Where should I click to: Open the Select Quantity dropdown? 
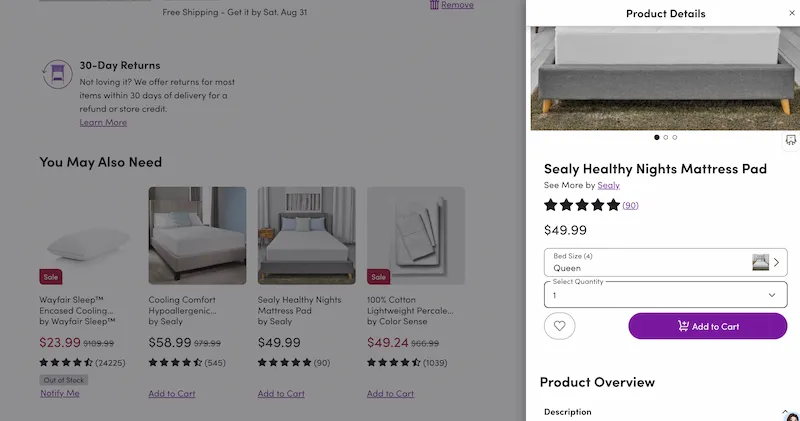[x=665, y=294]
